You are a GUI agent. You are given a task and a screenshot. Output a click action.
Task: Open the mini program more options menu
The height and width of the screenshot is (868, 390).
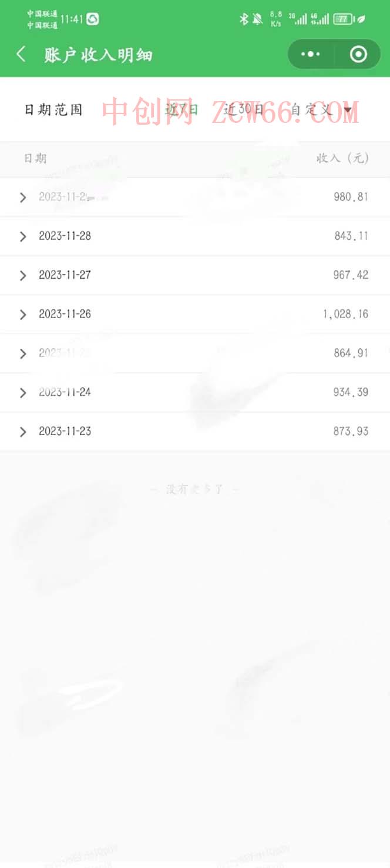pyautogui.click(x=310, y=55)
